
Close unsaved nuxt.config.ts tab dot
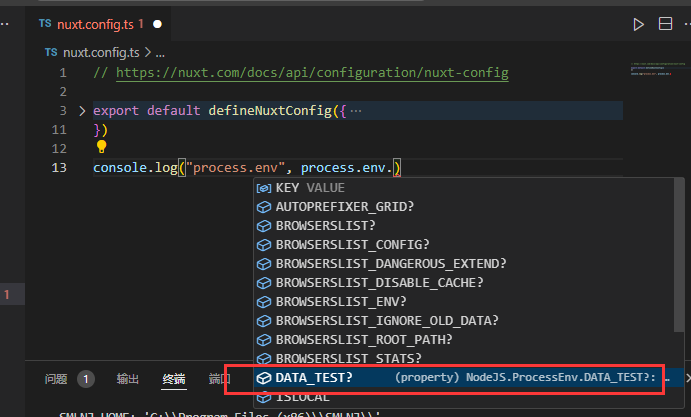[x=157, y=24]
